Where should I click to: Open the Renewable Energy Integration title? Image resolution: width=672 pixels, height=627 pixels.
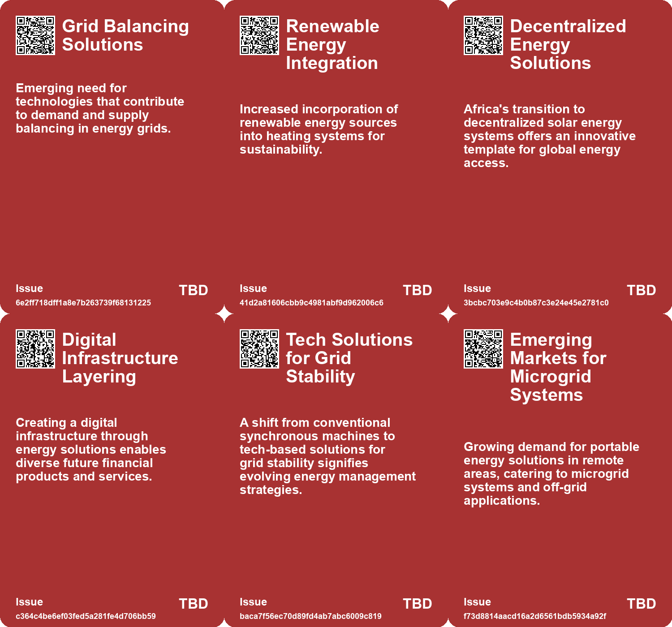click(x=332, y=45)
